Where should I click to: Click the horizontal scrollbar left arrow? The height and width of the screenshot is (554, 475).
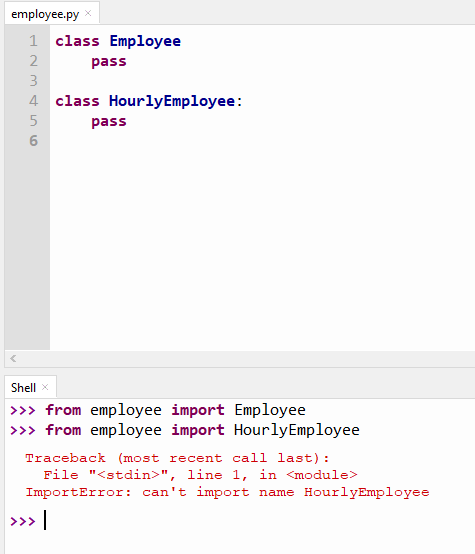(13, 359)
